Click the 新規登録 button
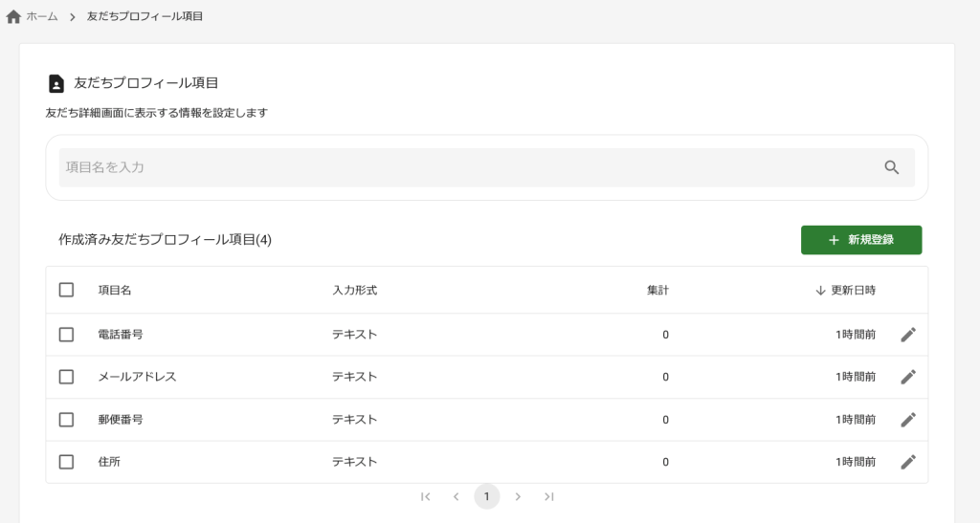The height and width of the screenshot is (523, 980). tap(860, 240)
